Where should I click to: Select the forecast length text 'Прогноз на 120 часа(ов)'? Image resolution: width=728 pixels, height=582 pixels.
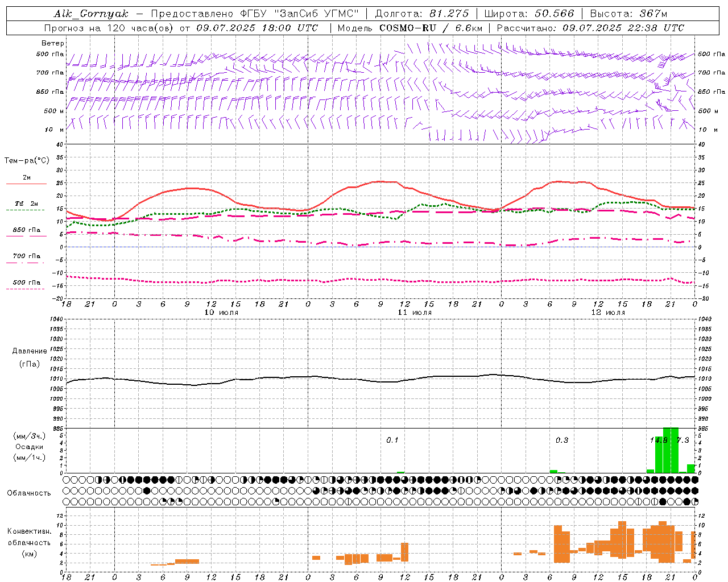tap(110, 28)
